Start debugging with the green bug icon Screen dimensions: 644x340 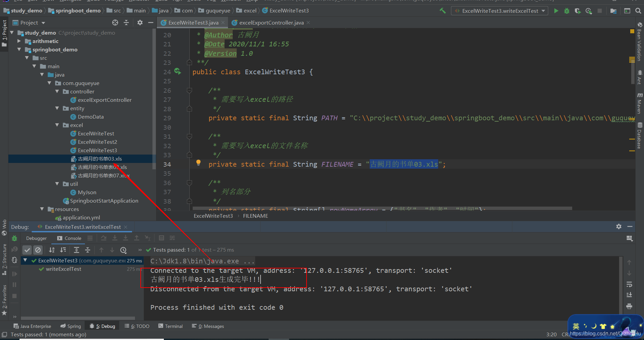point(567,11)
